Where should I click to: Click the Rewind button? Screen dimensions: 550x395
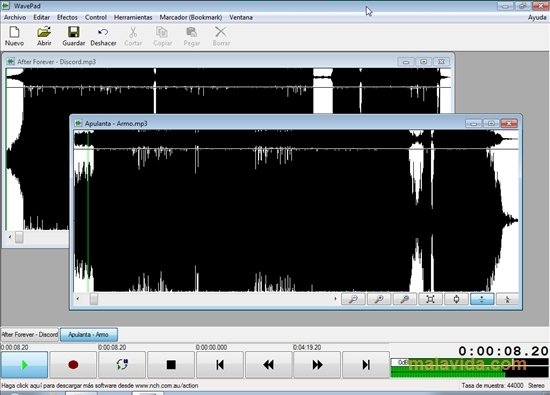pos(269,365)
